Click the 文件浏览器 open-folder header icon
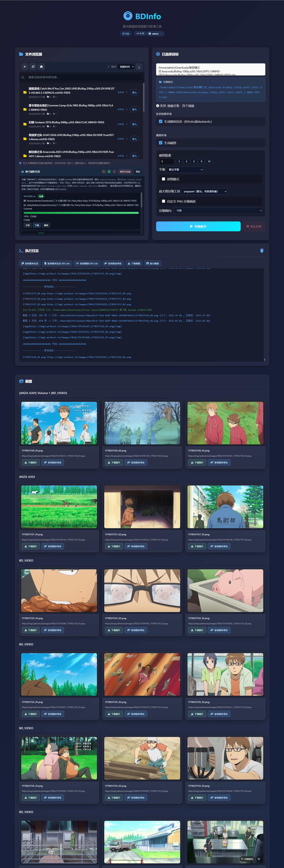Image resolution: width=284 pixels, height=868 pixels. pyautogui.click(x=21, y=54)
